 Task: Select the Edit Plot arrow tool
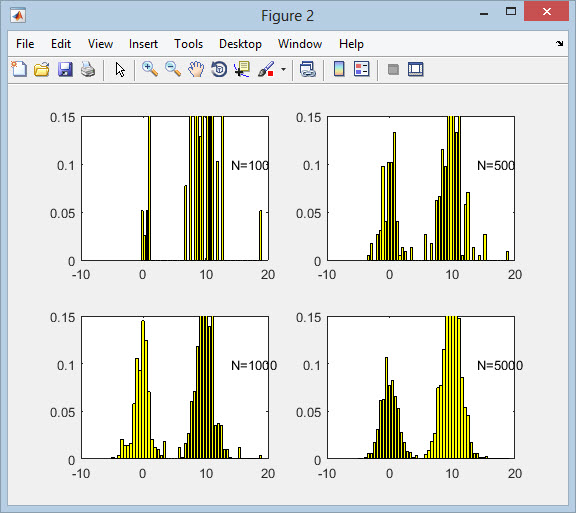click(x=120, y=69)
